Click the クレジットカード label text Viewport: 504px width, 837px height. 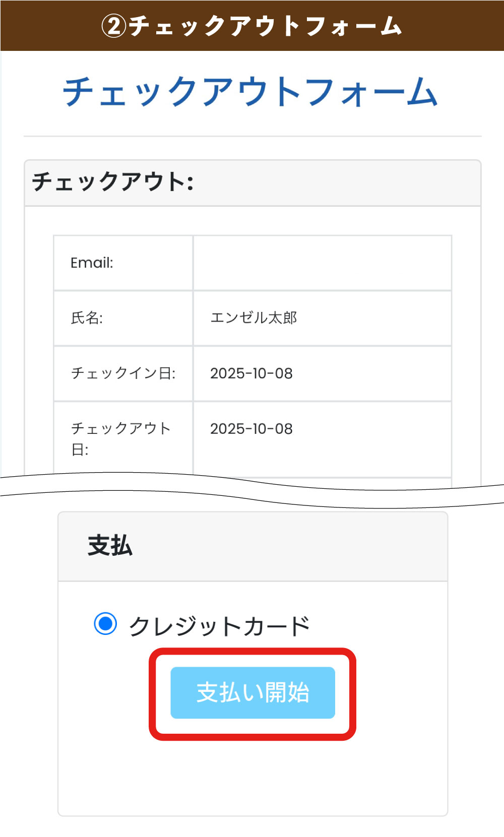point(219,626)
